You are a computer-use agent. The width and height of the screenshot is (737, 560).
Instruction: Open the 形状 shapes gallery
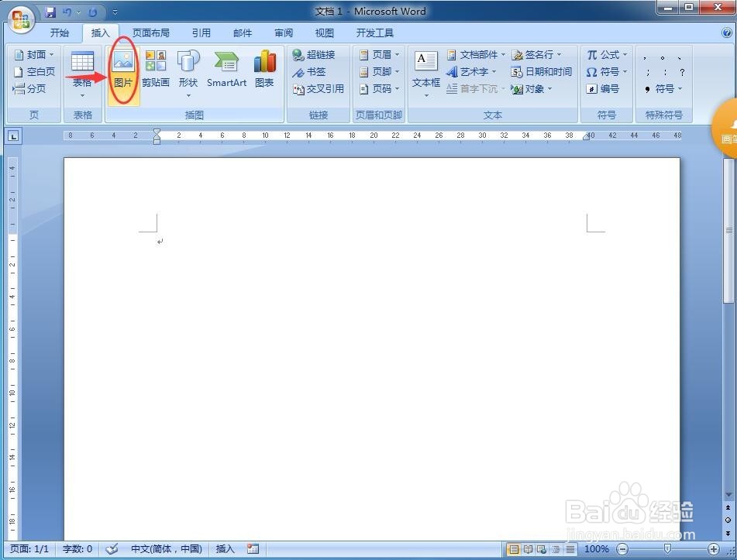tap(188, 75)
